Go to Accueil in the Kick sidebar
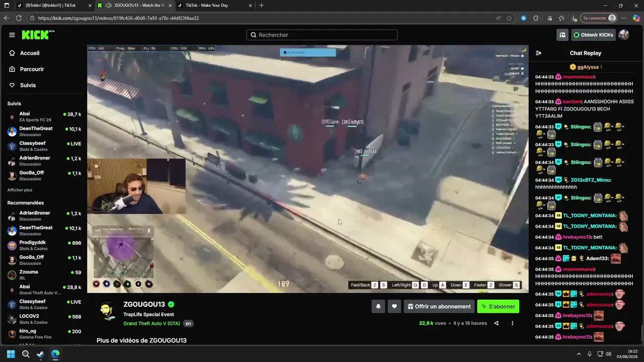This screenshot has height=362, width=644. pos(30,53)
